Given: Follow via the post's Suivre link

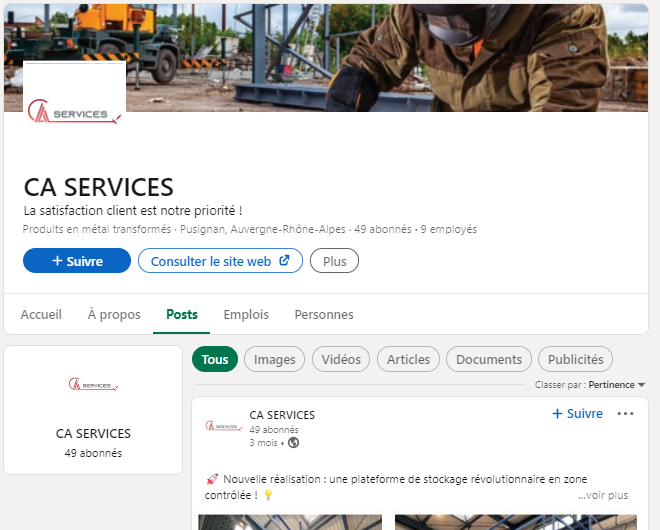Looking at the screenshot, I should coord(577,414).
